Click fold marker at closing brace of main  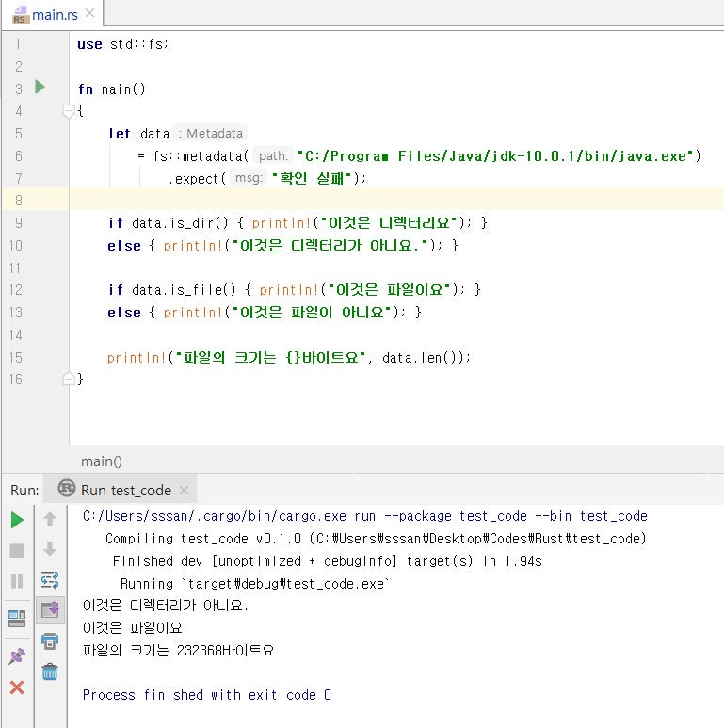click(68, 379)
